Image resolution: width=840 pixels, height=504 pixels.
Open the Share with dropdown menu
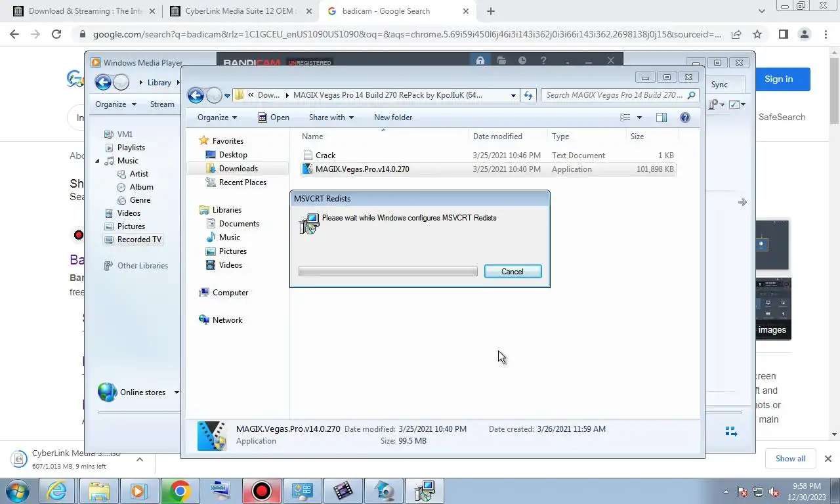coord(331,117)
